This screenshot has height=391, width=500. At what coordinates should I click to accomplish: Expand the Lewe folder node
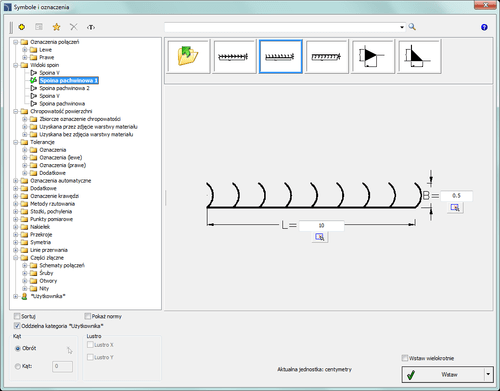[25, 50]
